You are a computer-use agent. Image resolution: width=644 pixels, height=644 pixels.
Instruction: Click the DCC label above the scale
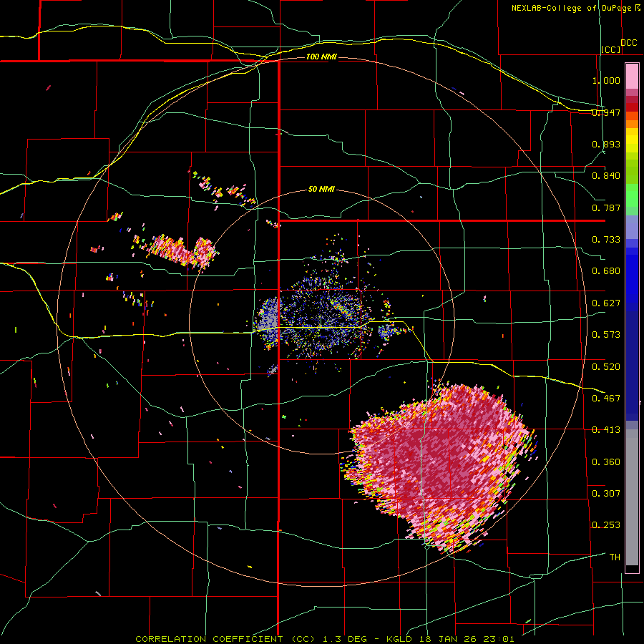(x=628, y=43)
